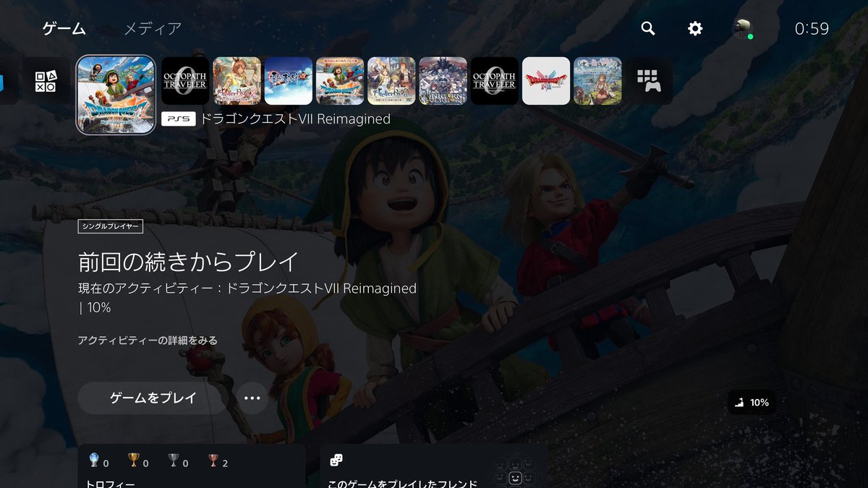The width and height of the screenshot is (868, 488).
Task: Open the search magnifier icon
Action: coord(647,28)
